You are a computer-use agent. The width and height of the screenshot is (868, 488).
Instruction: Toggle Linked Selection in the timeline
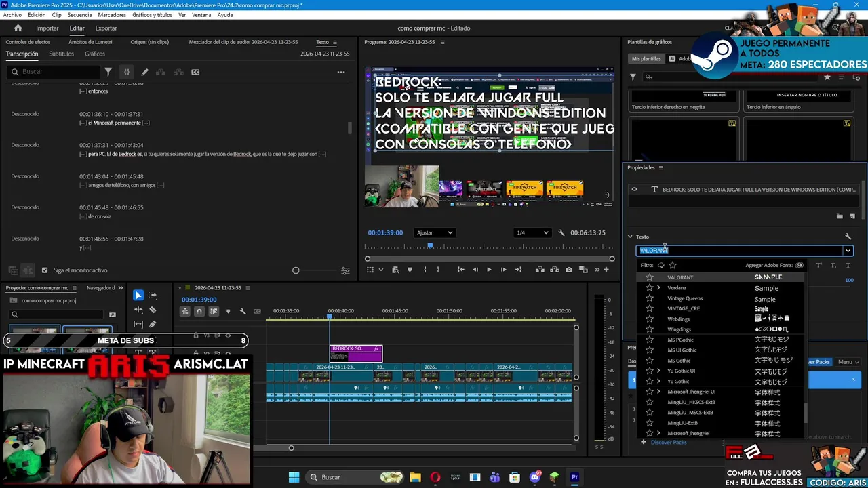tap(214, 311)
